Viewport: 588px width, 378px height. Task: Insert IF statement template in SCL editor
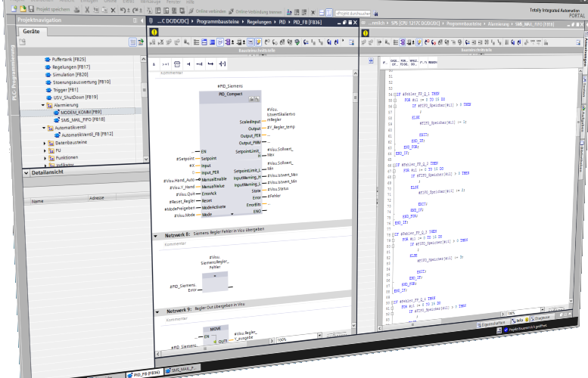pyautogui.click(x=384, y=62)
